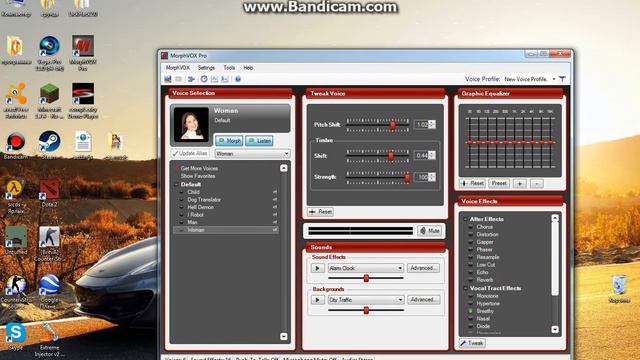Click the Voice Effects scroll down arrow

(555, 329)
